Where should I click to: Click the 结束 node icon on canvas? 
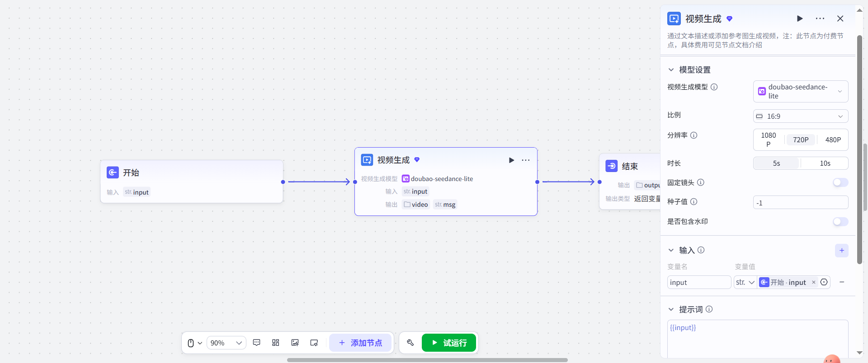click(x=612, y=166)
